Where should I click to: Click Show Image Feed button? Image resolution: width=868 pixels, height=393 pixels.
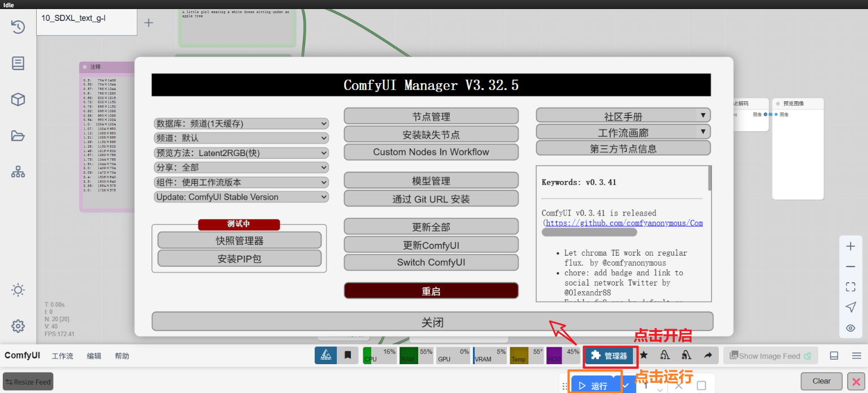click(x=770, y=356)
